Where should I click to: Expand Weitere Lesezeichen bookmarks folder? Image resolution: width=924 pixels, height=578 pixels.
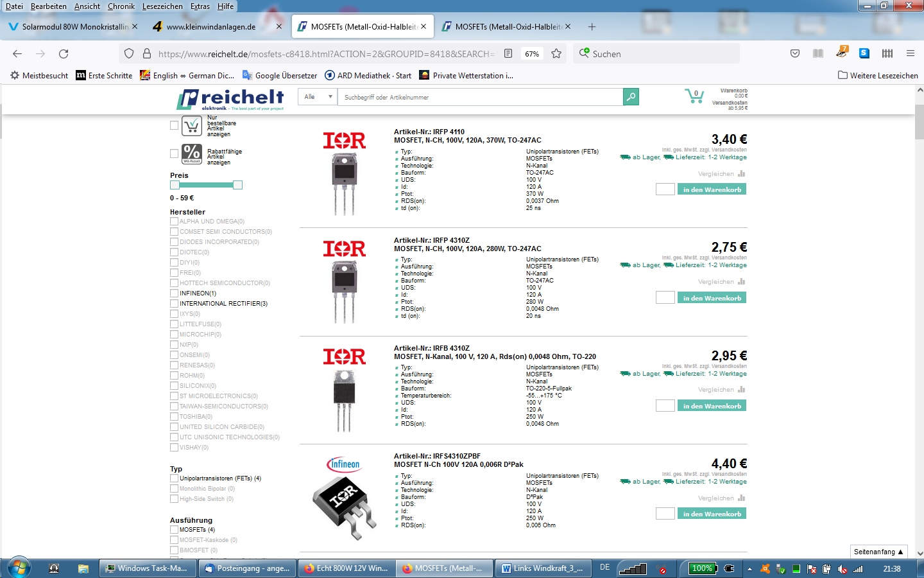877,75
